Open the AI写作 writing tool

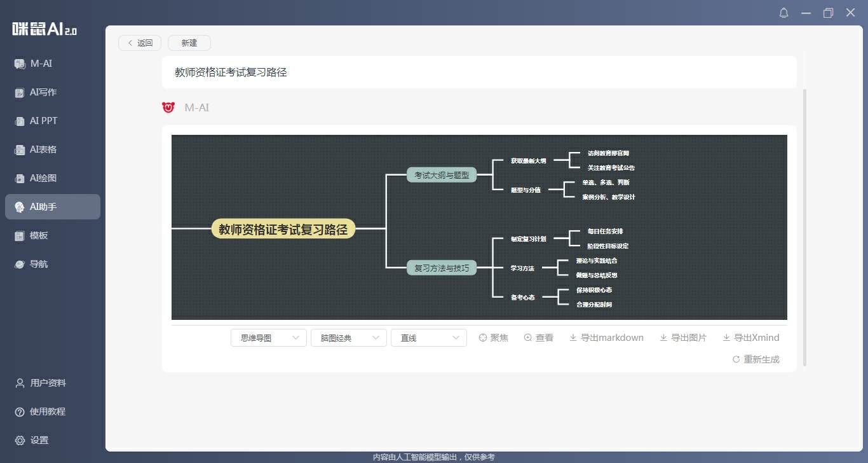click(43, 92)
